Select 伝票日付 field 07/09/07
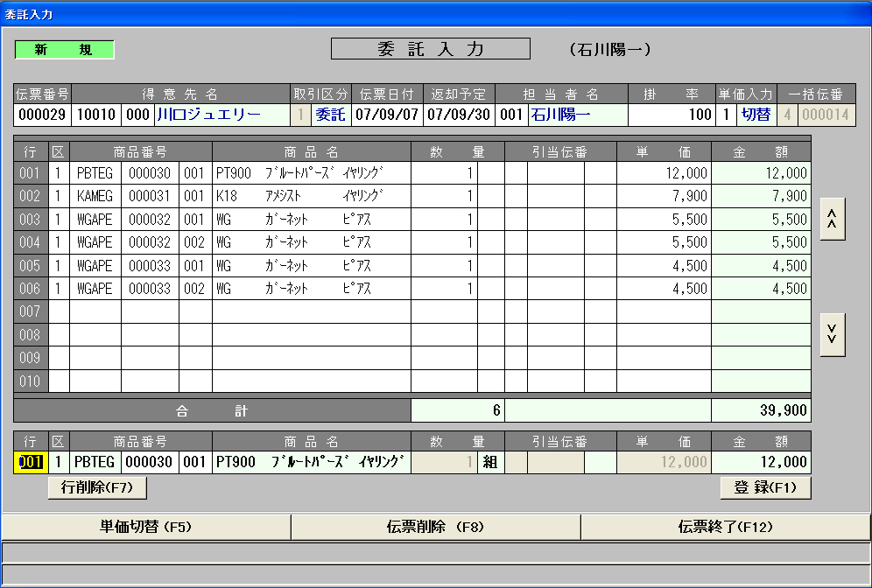This screenshot has height=588, width=872. click(387, 115)
